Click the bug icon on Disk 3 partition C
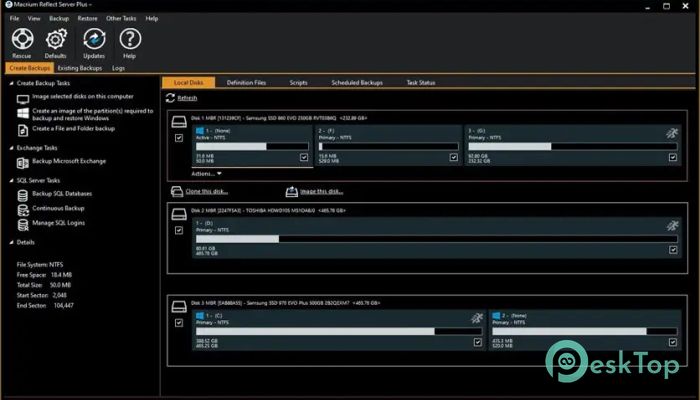The image size is (700, 400). click(477, 318)
